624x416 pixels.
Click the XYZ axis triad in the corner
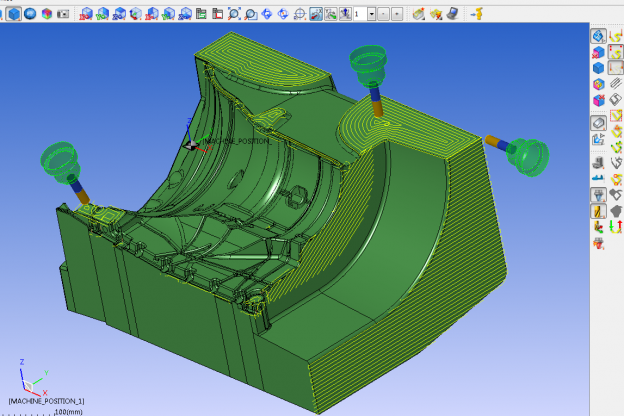pos(28,378)
